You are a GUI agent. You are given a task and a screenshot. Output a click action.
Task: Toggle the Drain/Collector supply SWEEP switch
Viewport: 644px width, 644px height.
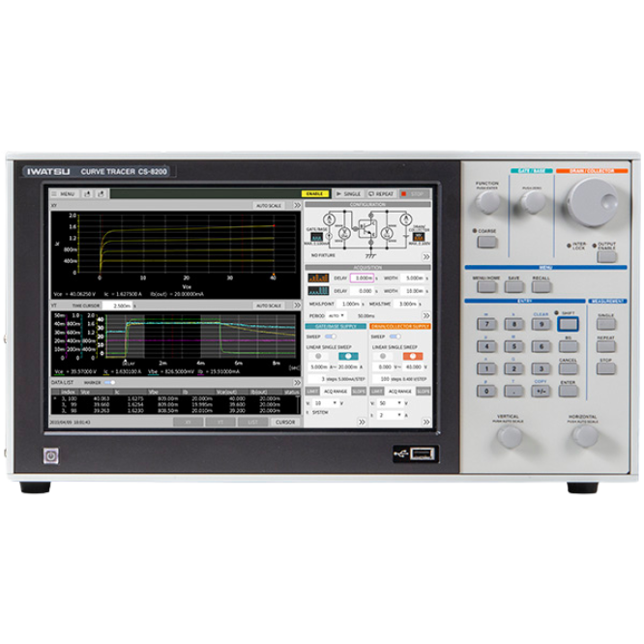tap(395, 337)
